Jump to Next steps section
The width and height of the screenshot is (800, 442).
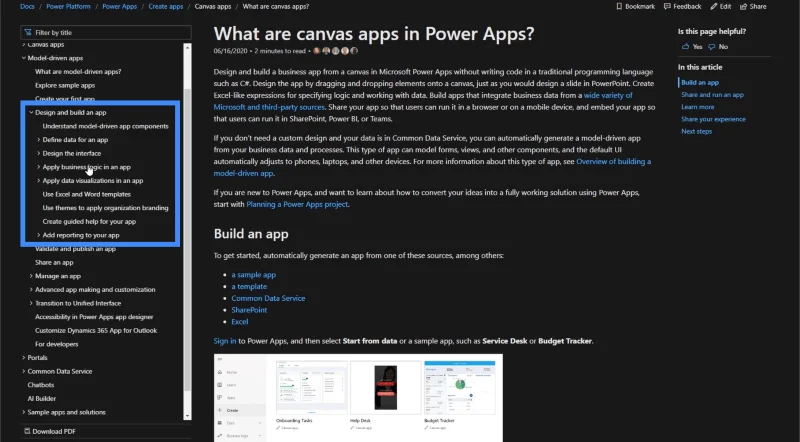click(696, 131)
